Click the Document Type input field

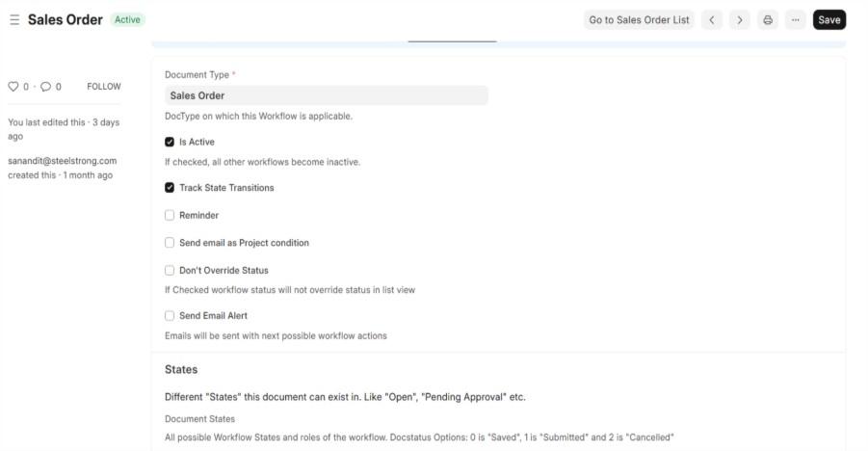[x=326, y=95]
